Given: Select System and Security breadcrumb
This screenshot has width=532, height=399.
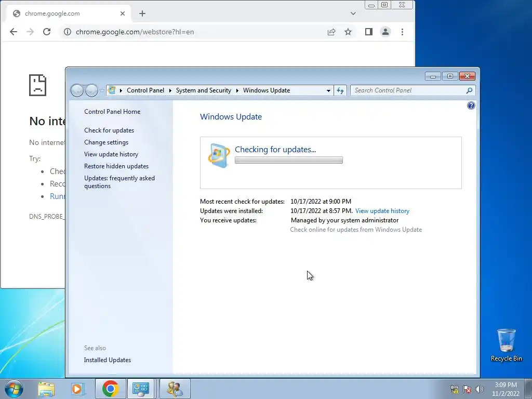Looking at the screenshot, I should tap(203, 90).
